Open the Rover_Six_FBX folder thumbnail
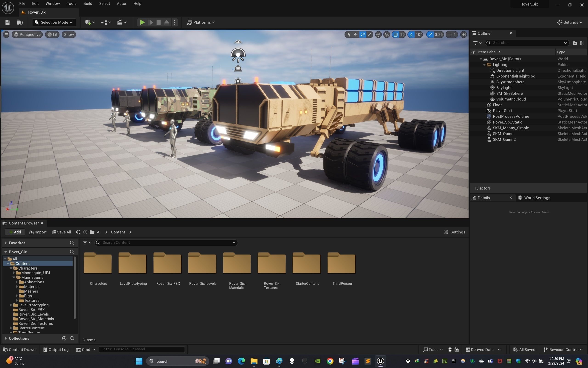 click(x=167, y=263)
